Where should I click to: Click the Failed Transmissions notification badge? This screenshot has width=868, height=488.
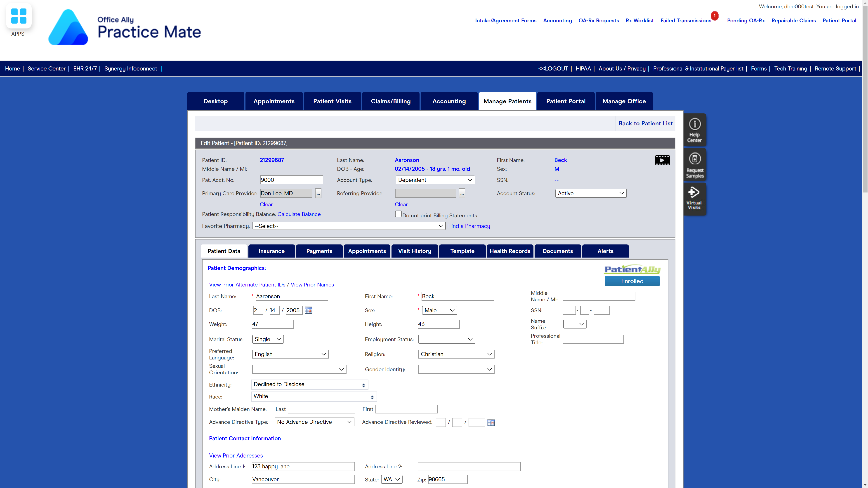pos(714,16)
